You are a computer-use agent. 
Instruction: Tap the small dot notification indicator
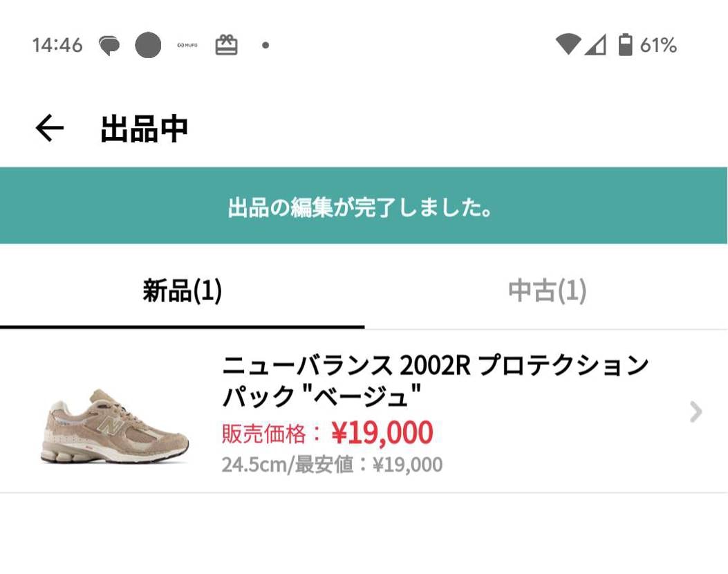click(x=265, y=46)
